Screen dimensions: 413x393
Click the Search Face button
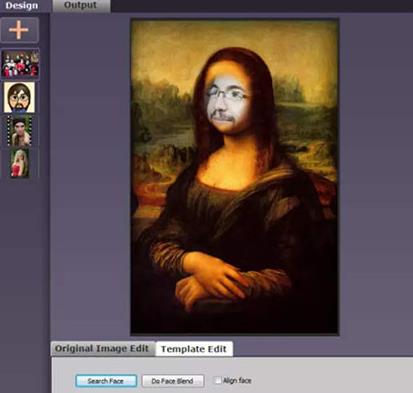pos(106,381)
